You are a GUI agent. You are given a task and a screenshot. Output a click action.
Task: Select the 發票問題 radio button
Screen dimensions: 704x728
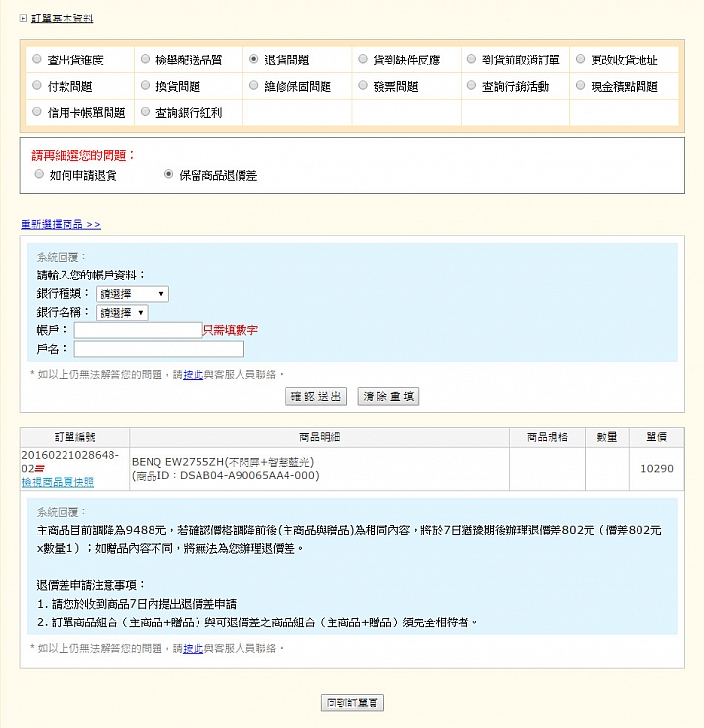(363, 85)
